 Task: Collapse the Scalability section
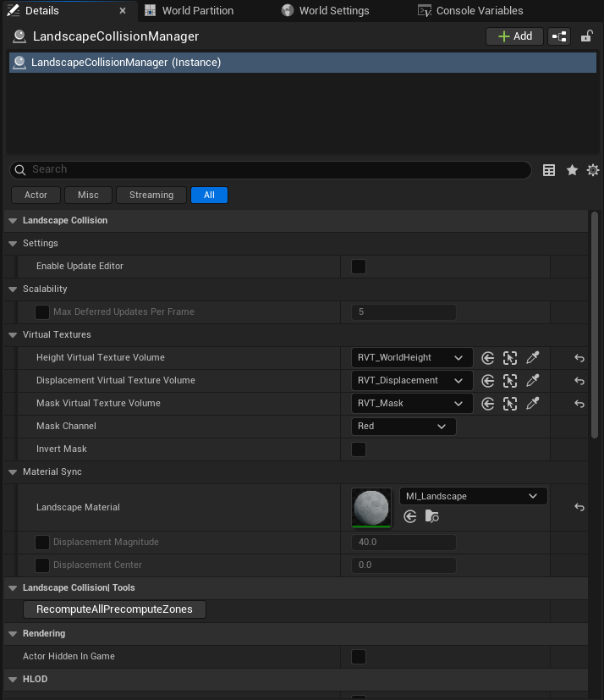coord(13,289)
